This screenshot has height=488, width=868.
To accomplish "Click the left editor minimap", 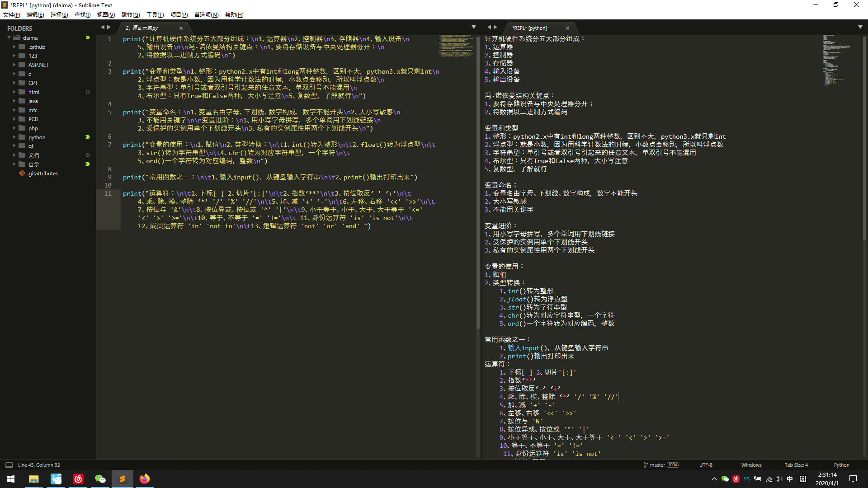I will 456,46.
